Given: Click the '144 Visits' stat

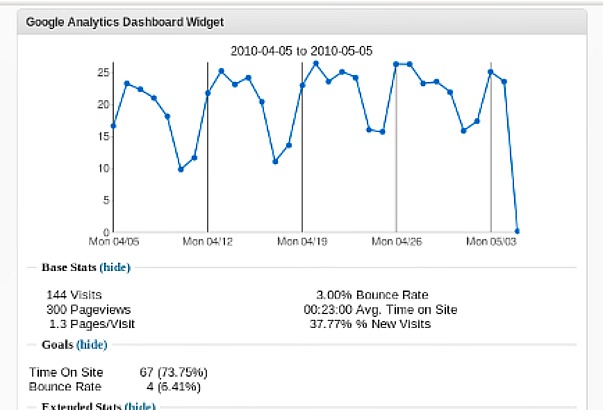Looking at the screenshot, I should point(74,295).
